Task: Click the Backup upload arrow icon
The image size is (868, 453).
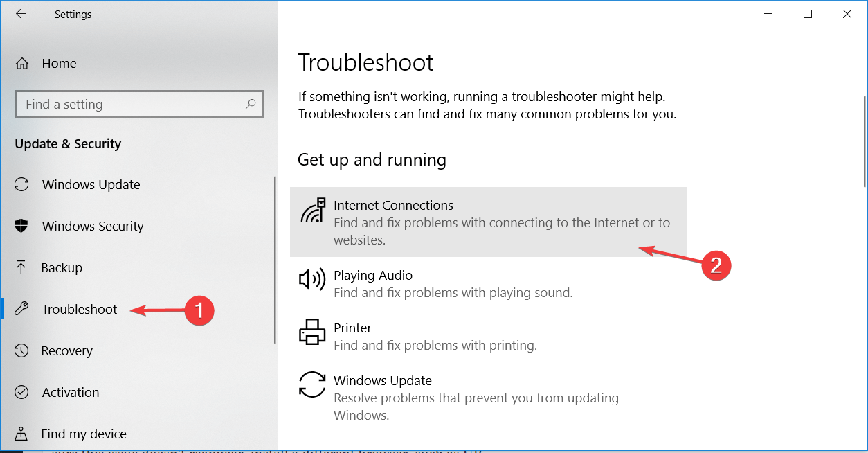Action: (21, 268)
